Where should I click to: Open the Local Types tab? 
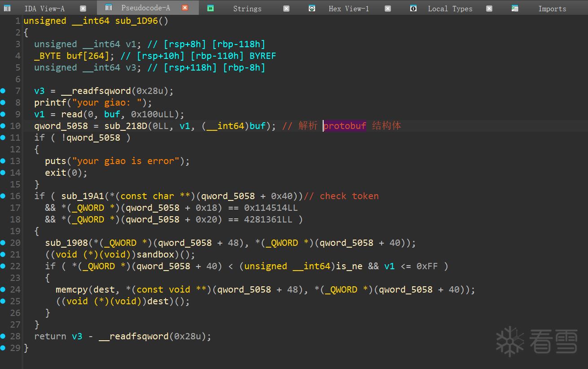(x=450, y=8)
